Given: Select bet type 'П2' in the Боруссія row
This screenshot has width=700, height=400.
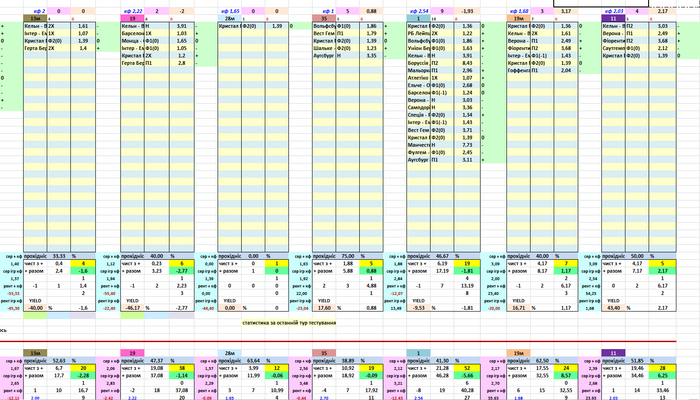Looking at the screenshot, I should coord(442,63).
